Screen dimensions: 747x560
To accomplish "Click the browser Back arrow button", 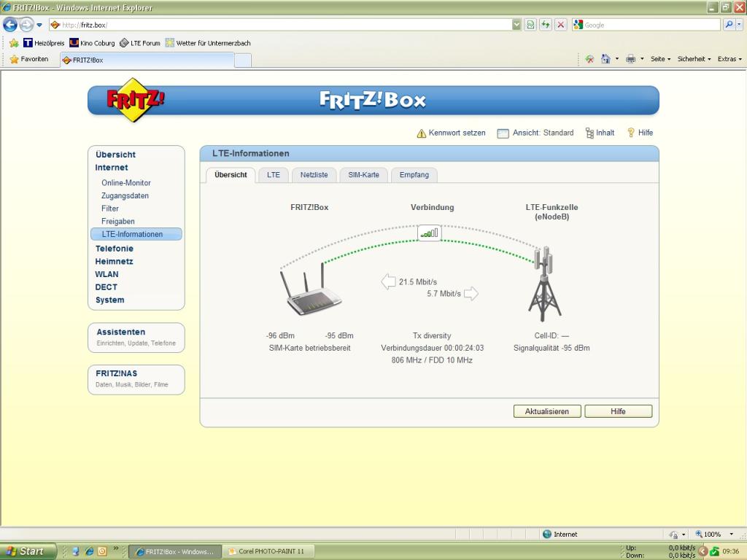I will [x=10, y=25].
